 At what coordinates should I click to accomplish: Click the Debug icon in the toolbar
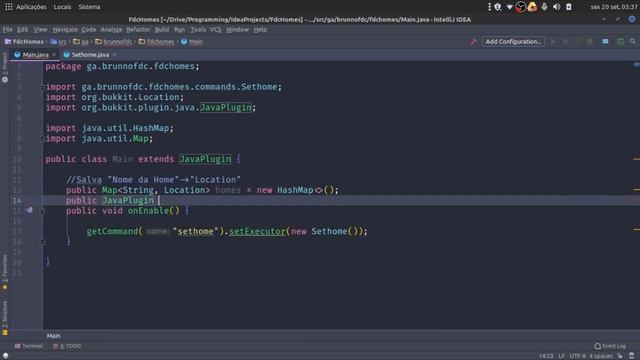[565, 42]
